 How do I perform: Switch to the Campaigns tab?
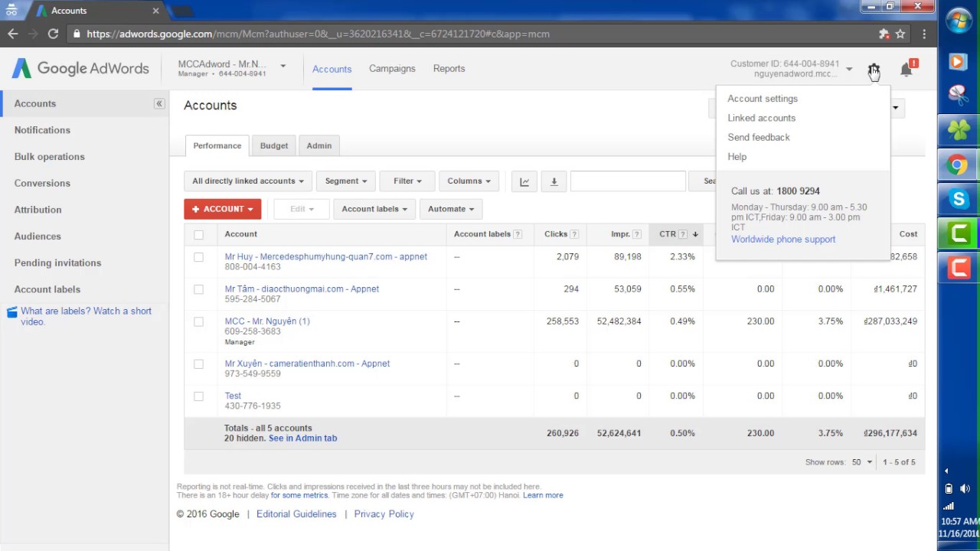(x=392, y=69)
